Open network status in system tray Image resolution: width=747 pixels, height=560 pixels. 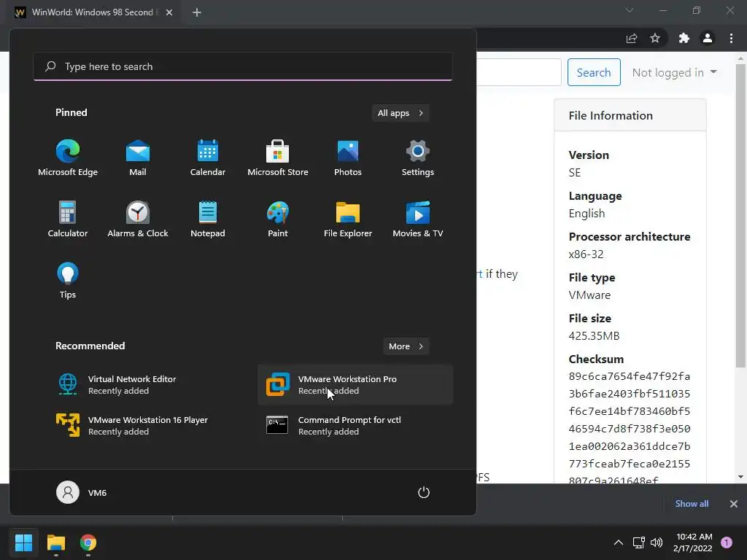click(x=638, y=542)
